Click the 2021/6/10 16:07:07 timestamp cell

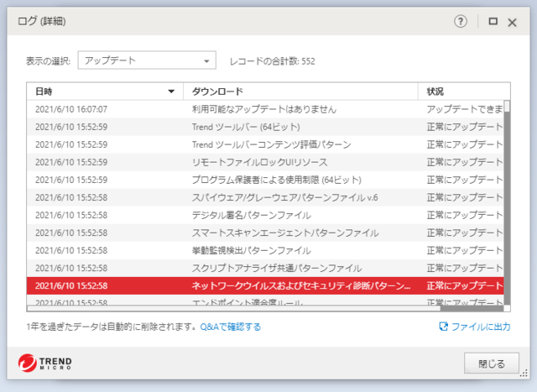(x=71, y=109)
